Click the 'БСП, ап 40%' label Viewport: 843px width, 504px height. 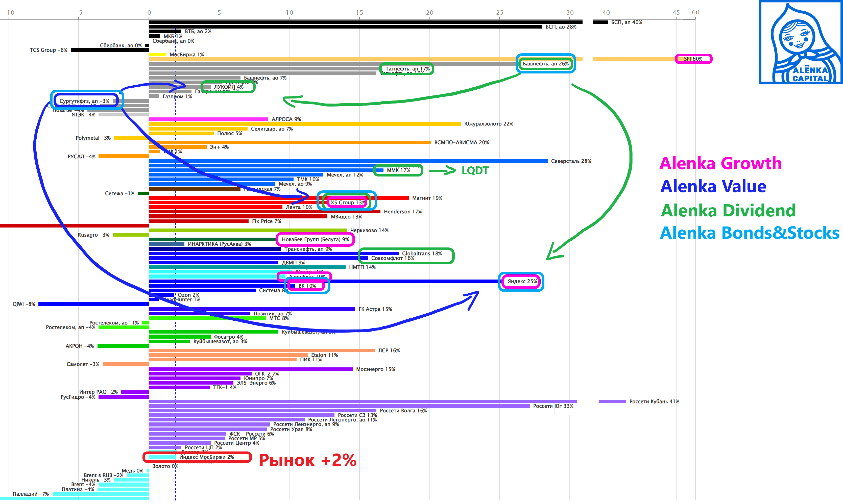point(627,22)
